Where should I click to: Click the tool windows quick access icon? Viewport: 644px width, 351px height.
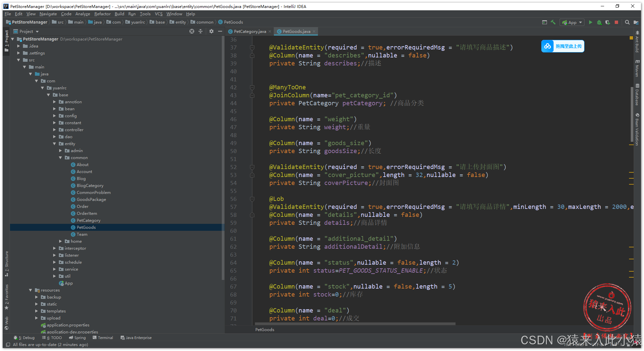point(8,345)
